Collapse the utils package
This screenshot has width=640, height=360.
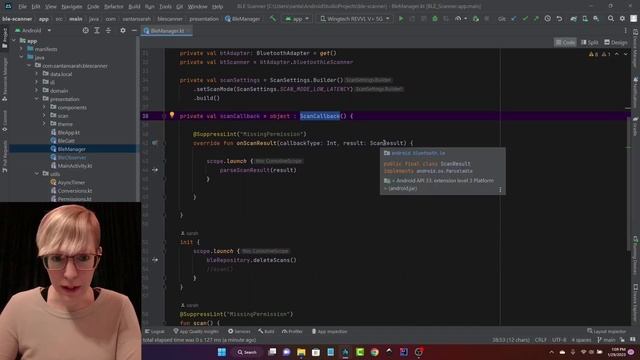[37, 174]
